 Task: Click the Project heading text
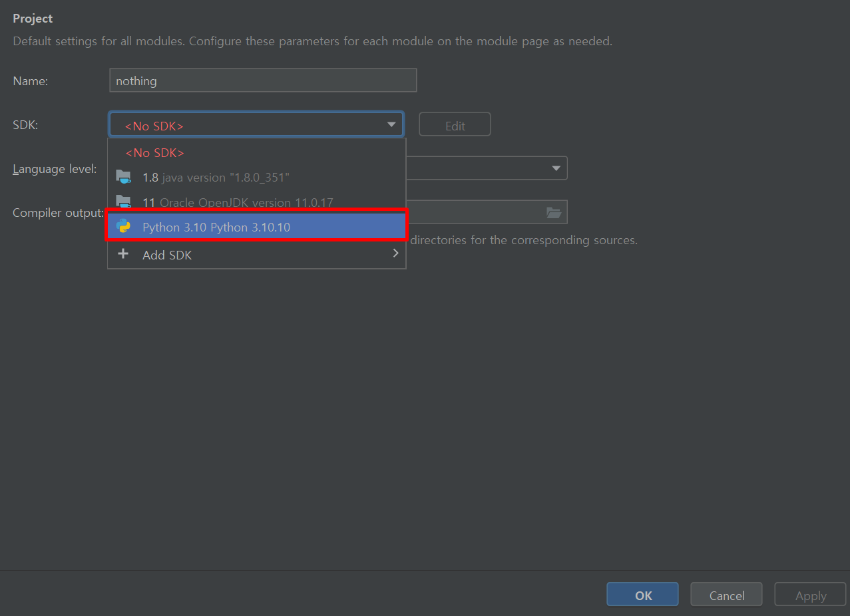click(x=33, y=19)
